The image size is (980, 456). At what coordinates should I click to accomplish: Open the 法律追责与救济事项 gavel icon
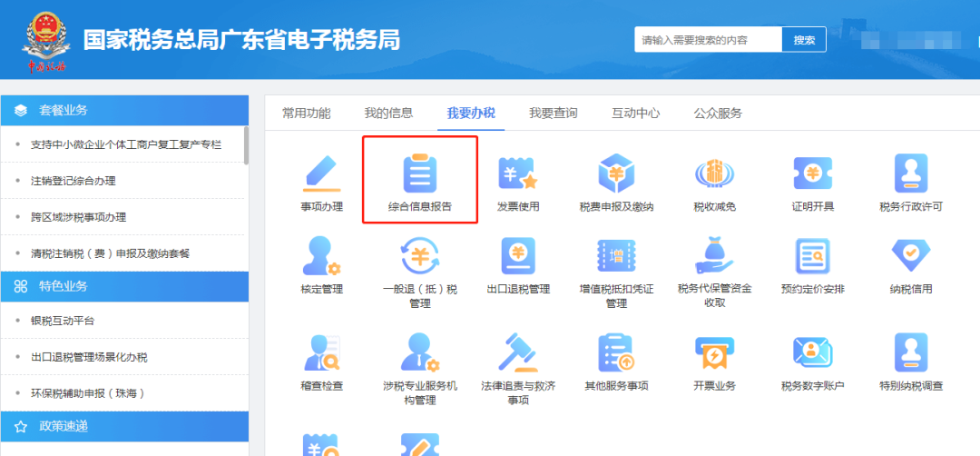tap(518, 352)
